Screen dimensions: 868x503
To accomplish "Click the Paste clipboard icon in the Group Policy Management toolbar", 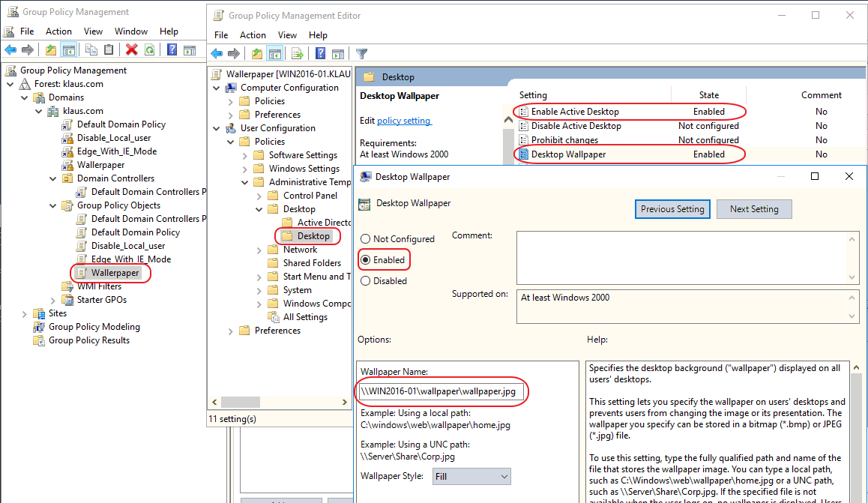I will pos(109,50).
